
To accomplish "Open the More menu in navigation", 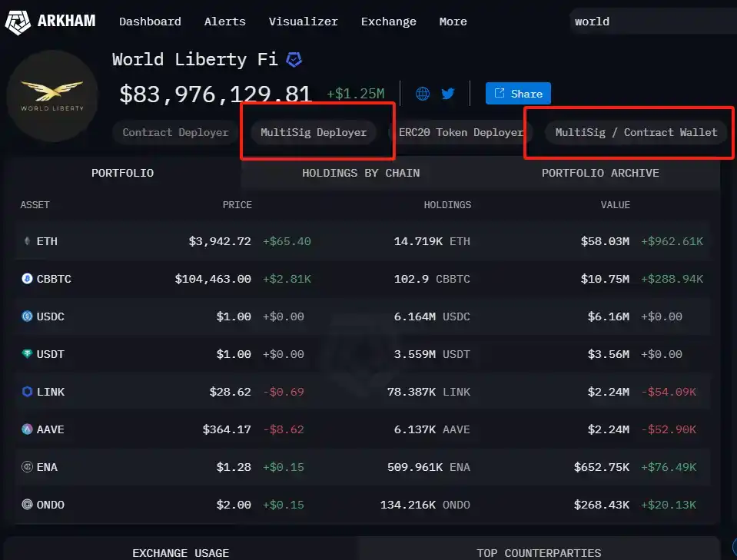I will coord(453,22).
